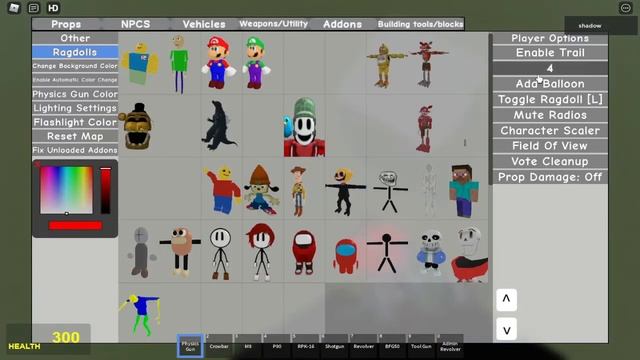Spawn the LEGO minifigure ragdoll

[x=222, y=190]
